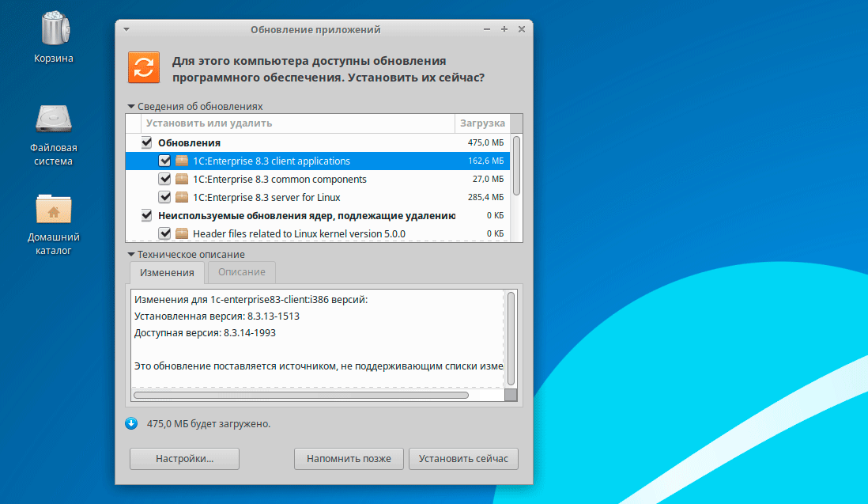Viewport: 868px width, 504px height.
Task: Click the Доступная версия: 8.3.14-1993 line
Action: (x=205, y=333)
